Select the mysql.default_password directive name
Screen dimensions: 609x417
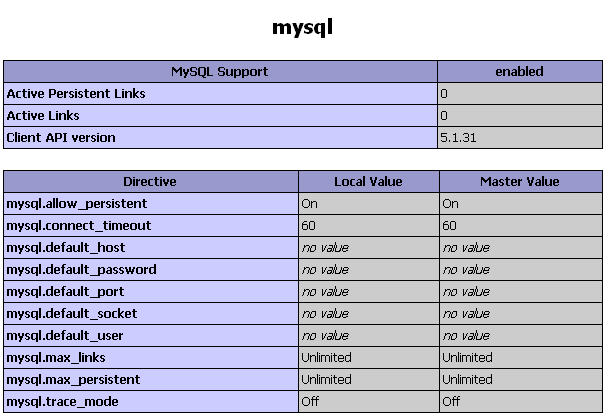pos(81,270)
